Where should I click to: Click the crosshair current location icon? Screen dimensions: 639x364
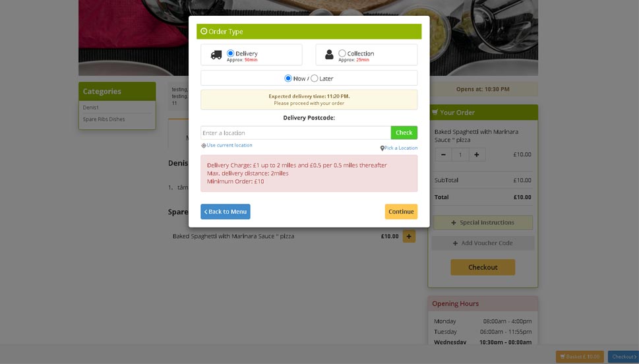(203, 146)
